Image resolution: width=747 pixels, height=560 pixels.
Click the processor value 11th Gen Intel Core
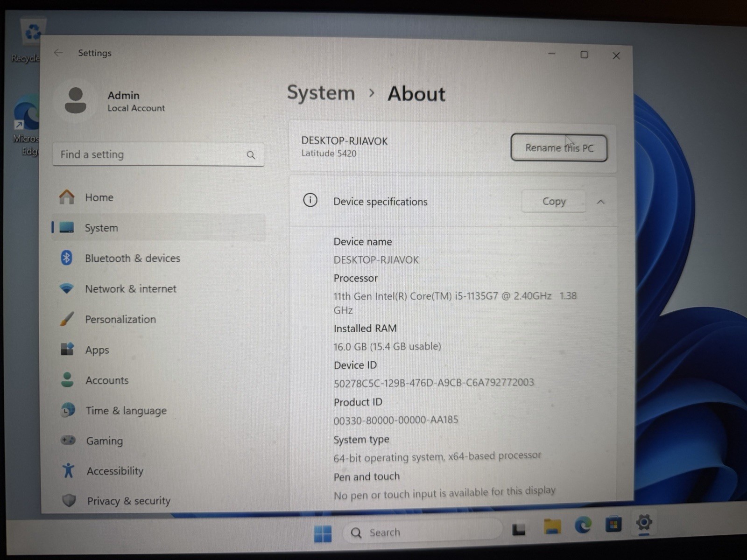pyautogui.click(x=455, y=303)
